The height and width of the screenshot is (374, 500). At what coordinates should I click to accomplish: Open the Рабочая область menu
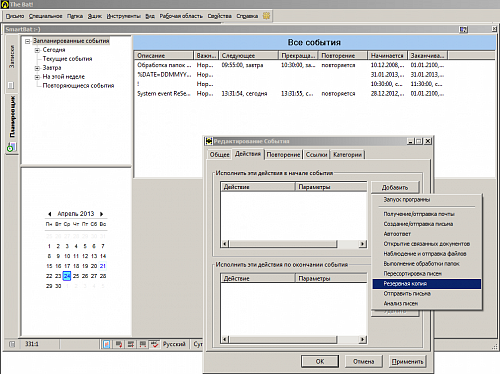point(181,16)
